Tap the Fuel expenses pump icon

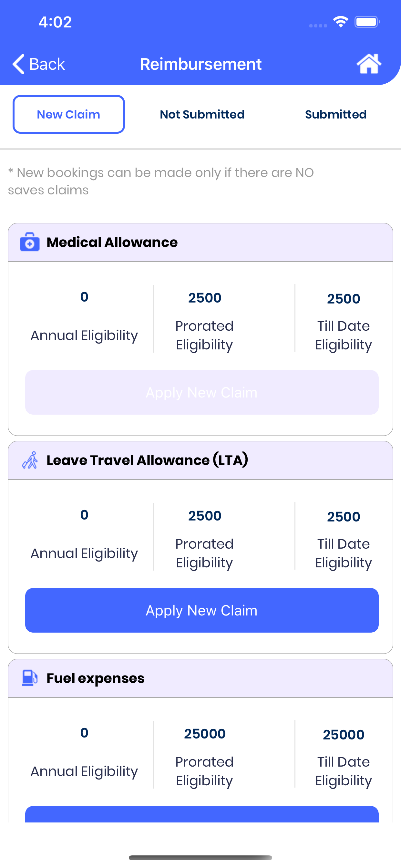tap(30, 678)
